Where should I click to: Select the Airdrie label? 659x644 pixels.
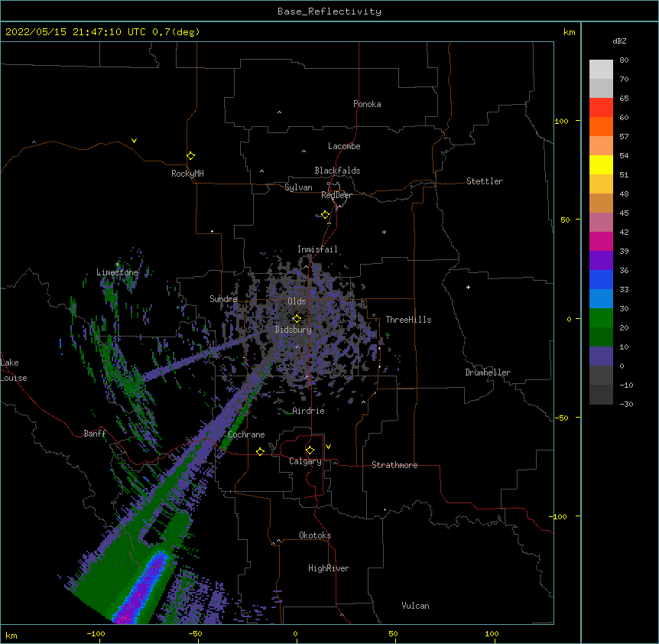click(x=309, y=411)
